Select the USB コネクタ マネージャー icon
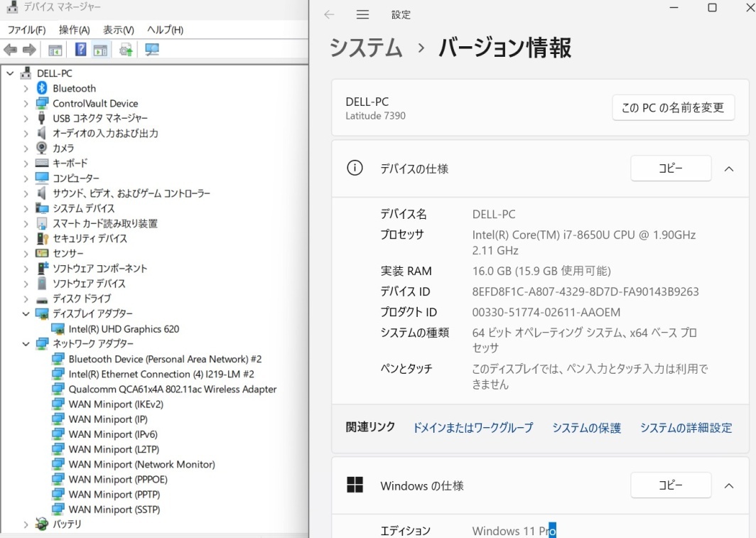This screenshot has width=756, height=538. pos(42,118)
